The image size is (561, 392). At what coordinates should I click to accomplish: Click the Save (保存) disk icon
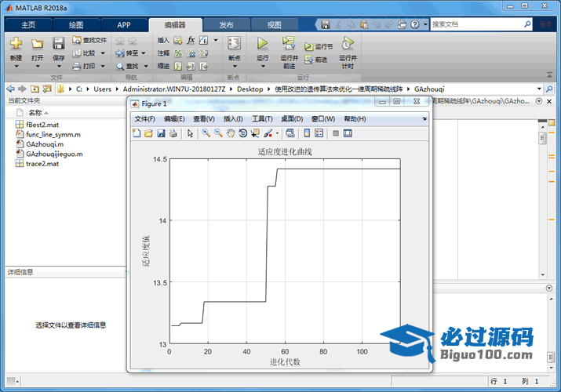click(58, 43)
